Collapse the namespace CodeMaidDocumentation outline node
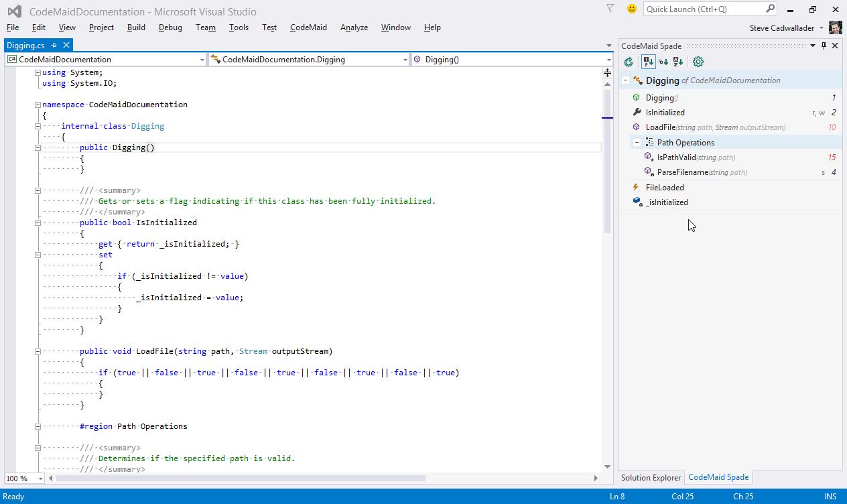The width and height of the screenshot is (847, 504). 38,105
